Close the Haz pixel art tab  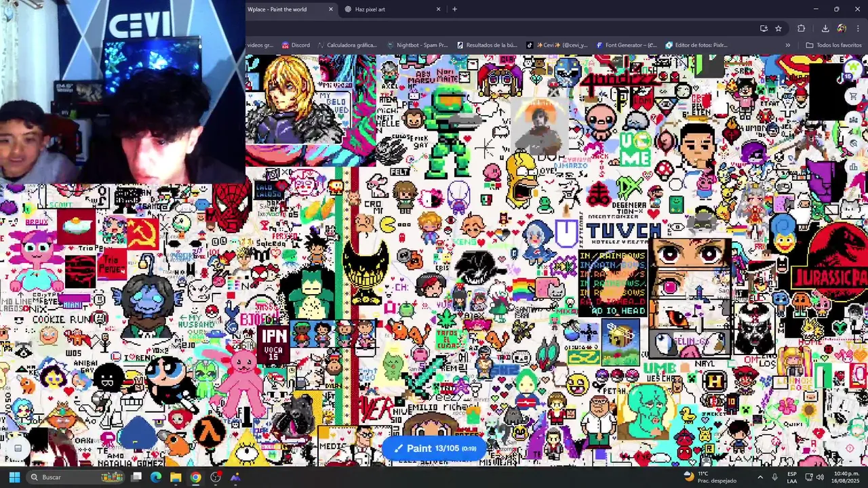click(x=438, y=9)
